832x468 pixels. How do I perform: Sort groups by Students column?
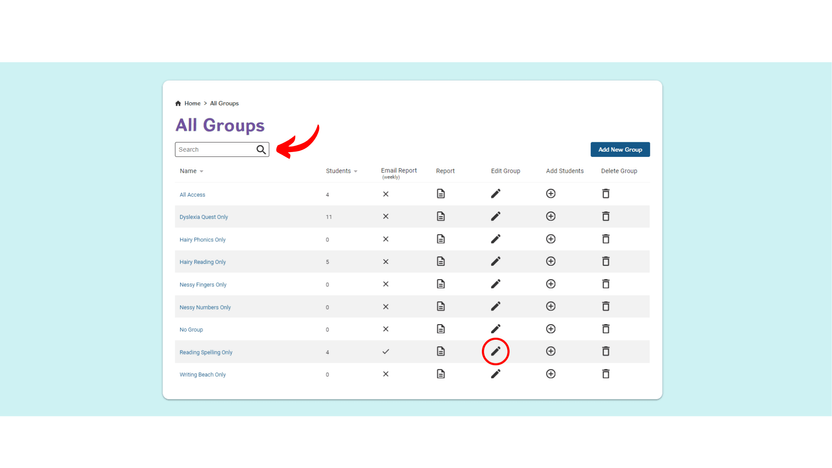coord(341,171)
